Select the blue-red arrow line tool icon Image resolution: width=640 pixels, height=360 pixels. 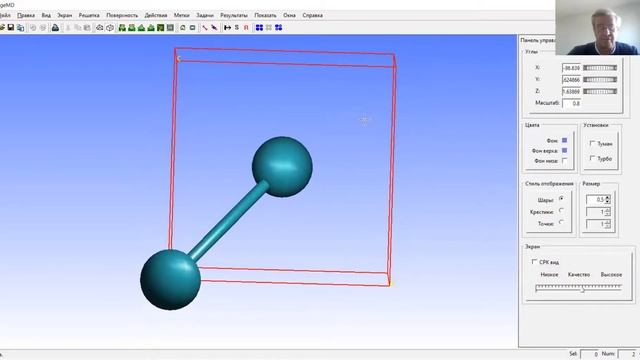[214, 27]
